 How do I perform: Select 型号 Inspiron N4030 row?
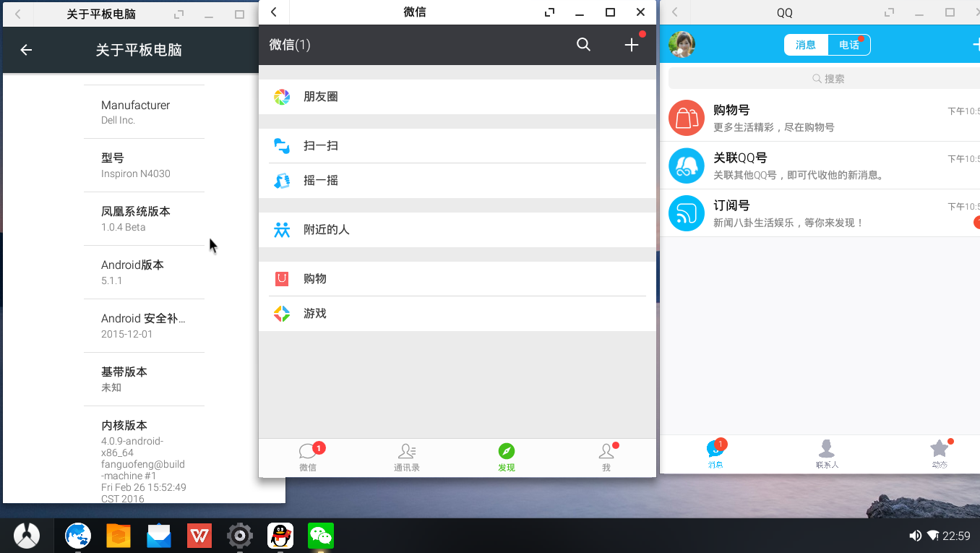144,166
